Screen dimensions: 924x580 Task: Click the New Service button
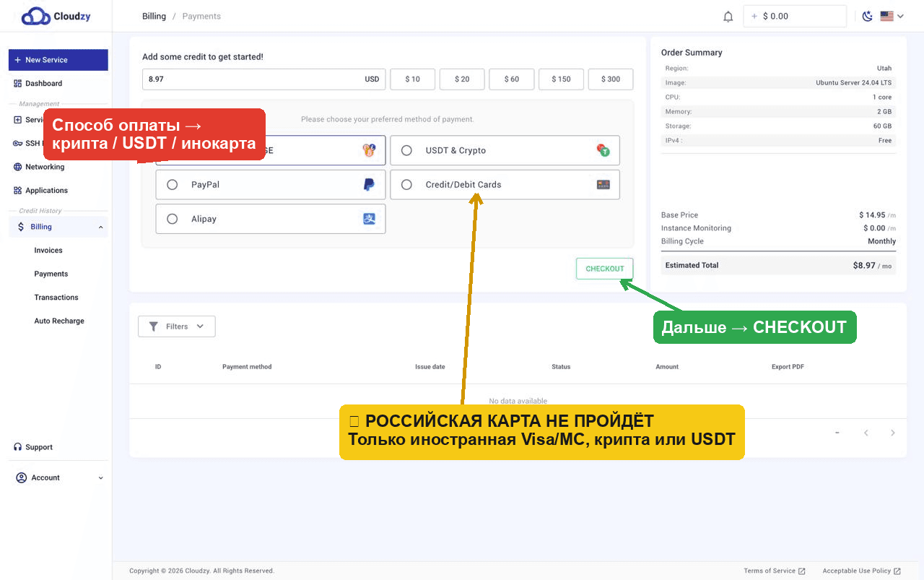[x=58, y=60]
